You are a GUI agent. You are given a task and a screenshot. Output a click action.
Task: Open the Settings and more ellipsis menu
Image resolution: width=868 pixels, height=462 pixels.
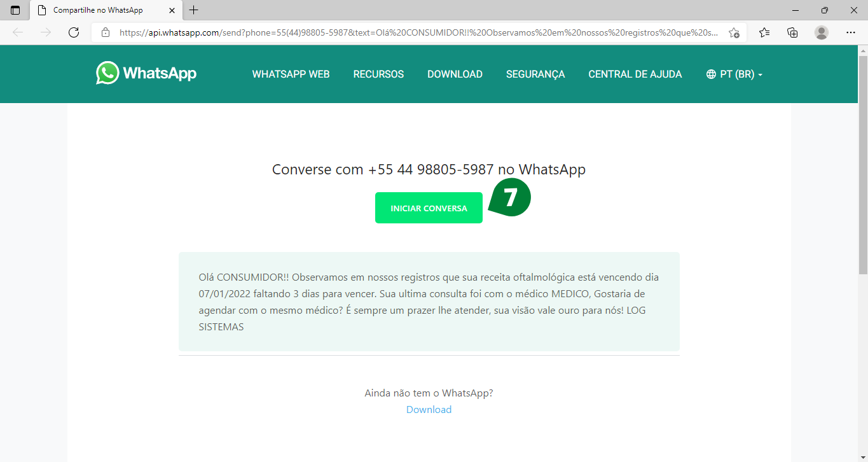(x=851, y=32)
